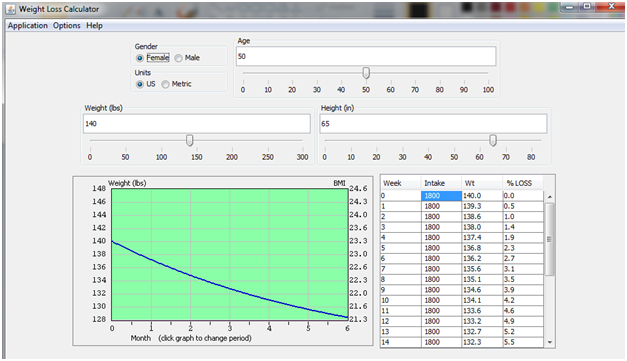Click weight cell 133.6
The width and height of the screenshot is (627, 361).
tap(482, 311)
